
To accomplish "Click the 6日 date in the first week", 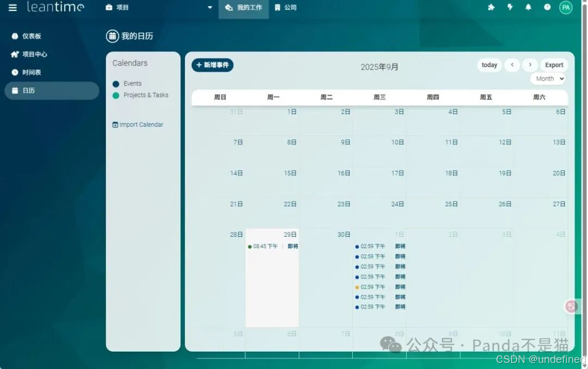I will (x=560, y=112).
